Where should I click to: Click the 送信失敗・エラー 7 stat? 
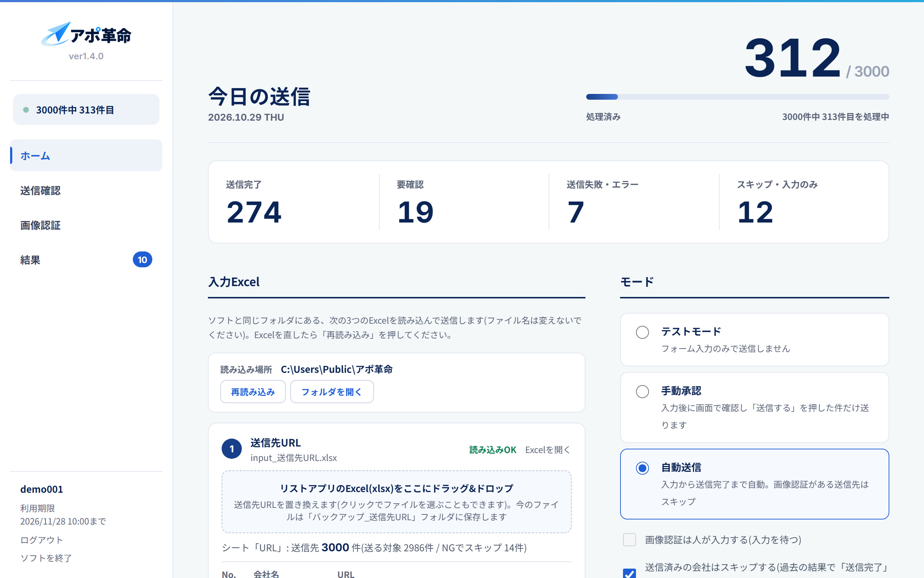[633, 202]
